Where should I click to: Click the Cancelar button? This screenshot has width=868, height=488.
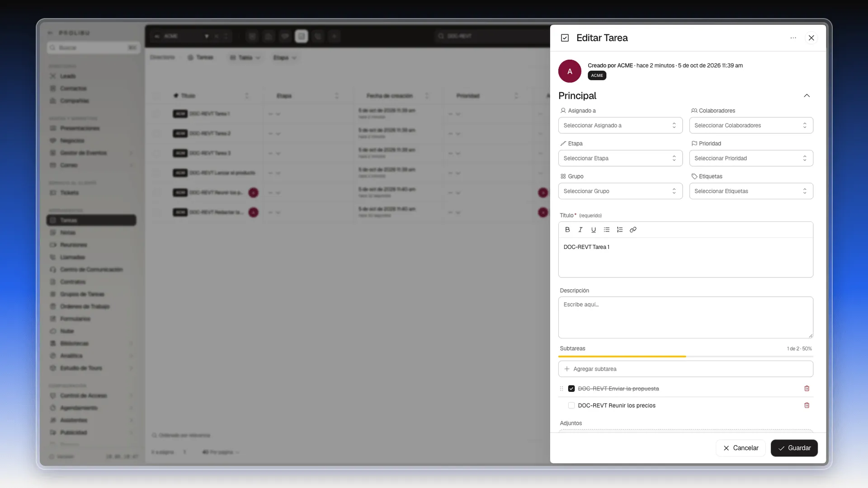(x=741, y=448)
